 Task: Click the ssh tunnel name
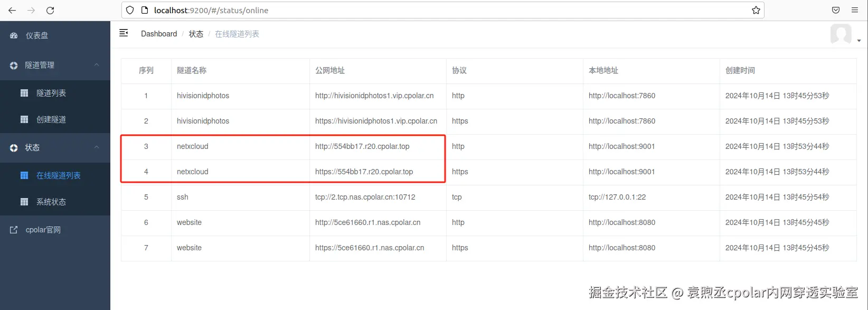coord(183,197)
